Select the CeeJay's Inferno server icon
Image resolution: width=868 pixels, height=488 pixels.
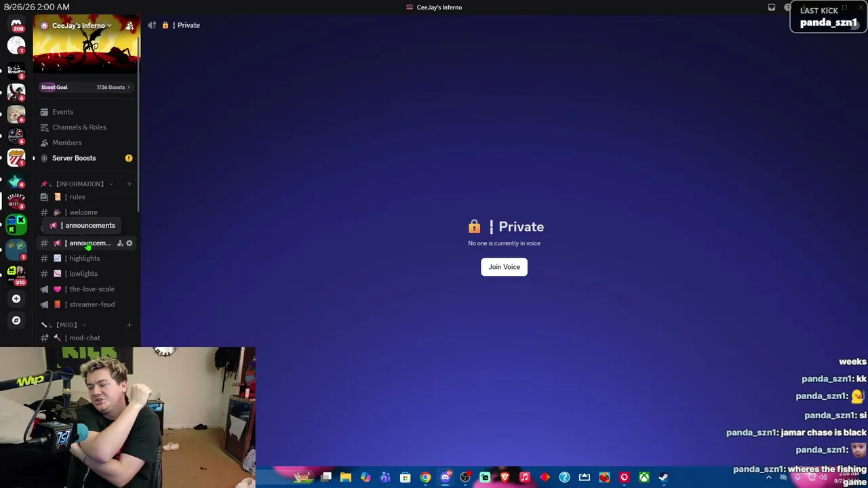16,201
